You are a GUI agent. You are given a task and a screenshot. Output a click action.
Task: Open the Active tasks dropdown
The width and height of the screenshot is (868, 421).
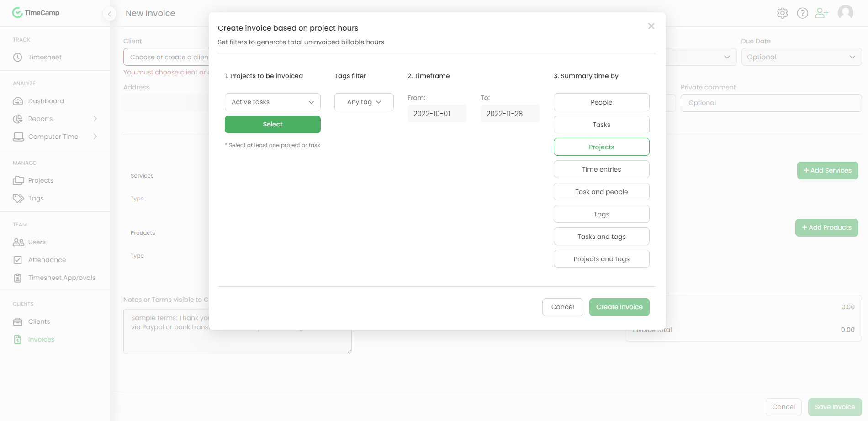pyautogui.click(x=272, y=102)
